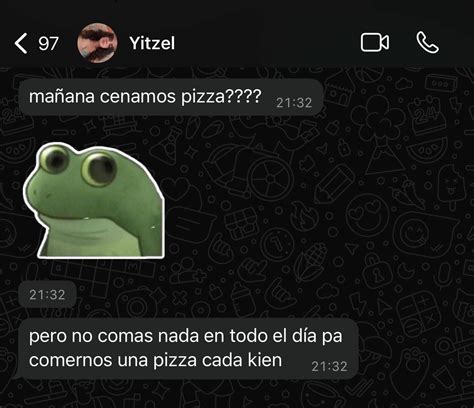Go back using the chevron arrow
Viewport: 474px width, 408px height.
21,43
